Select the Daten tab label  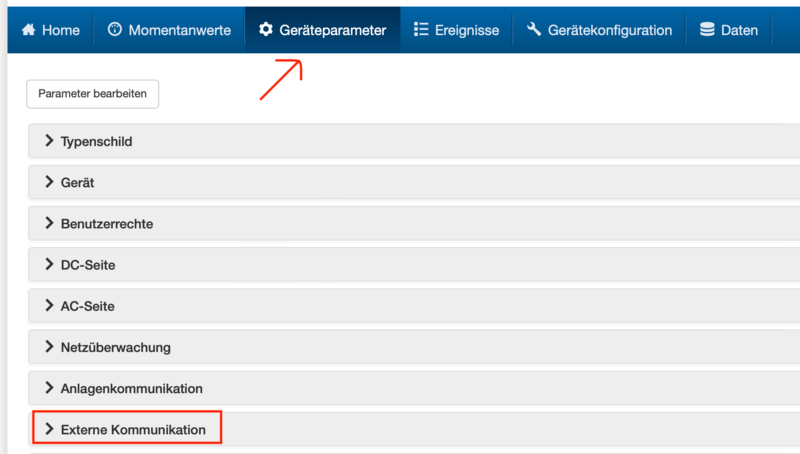tap(739, 30)
